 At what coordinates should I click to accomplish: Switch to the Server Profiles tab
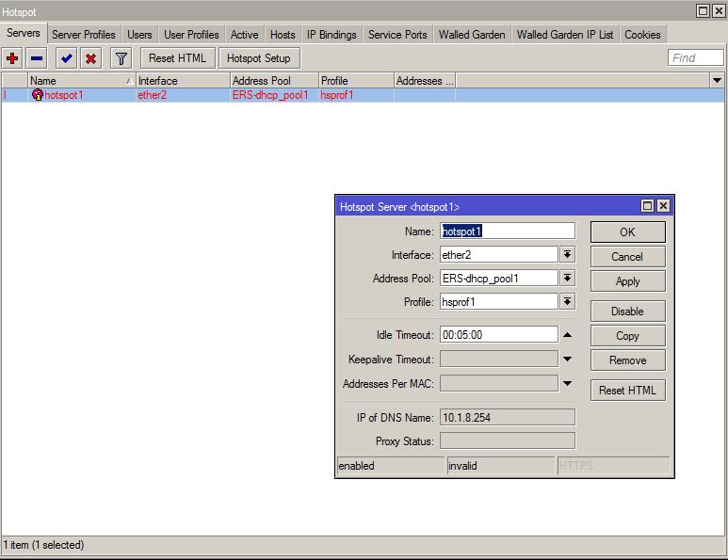tap(84, 35)
